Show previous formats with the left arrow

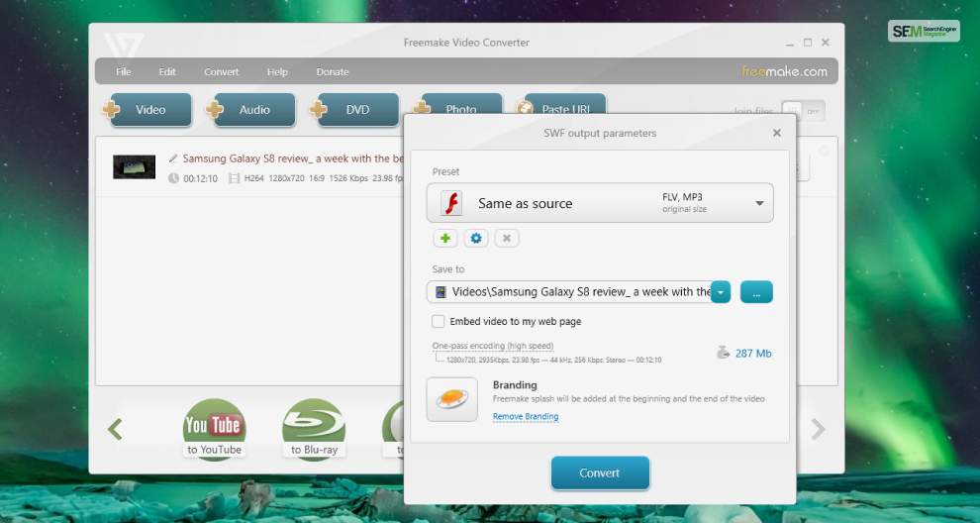[x=115, y=429]
